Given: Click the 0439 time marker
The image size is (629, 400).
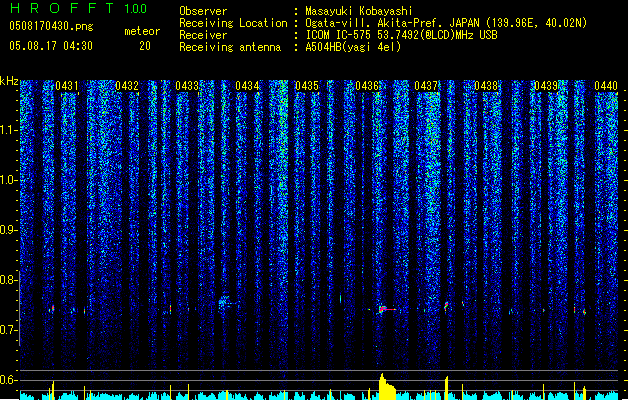Looking at the screenshot, I should pos(546,86).
